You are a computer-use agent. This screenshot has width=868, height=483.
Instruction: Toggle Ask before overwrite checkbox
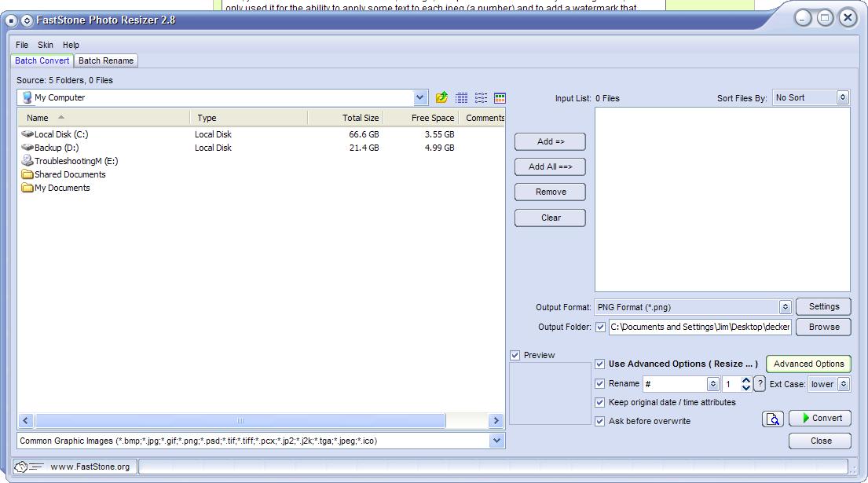click(x=599, y=421)
